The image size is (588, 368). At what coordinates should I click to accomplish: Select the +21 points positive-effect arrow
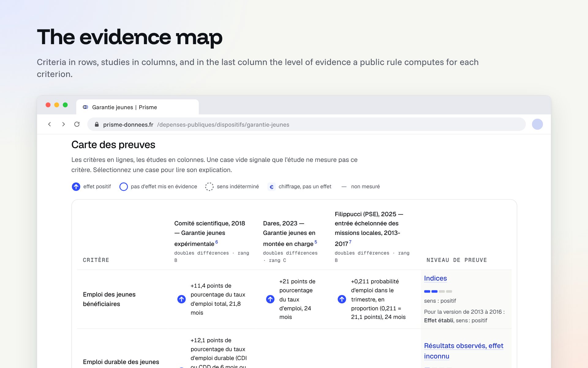point(270,299)
